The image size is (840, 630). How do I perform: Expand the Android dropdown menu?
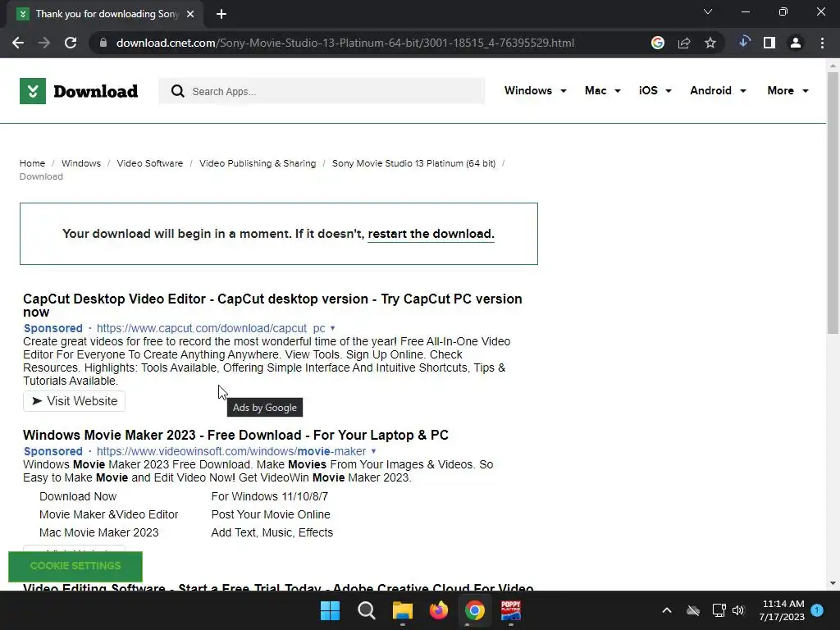[x=718, y=90]
